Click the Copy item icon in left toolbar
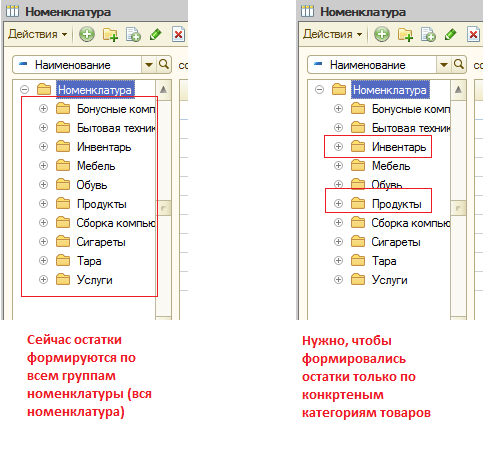This screenshot has width=500, height=460. (x=133, y=34)
